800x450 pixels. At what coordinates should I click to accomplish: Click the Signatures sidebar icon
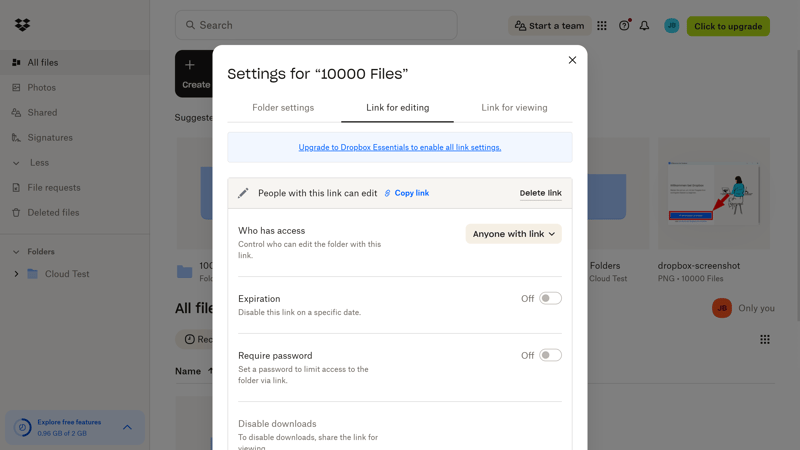pyautogui.click(x=16, y=138)
